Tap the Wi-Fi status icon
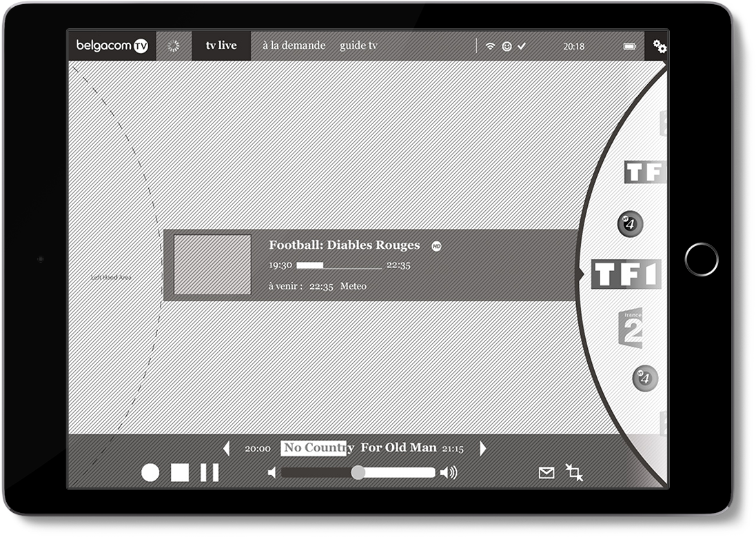Screen dimensions: 756x537 click(x=490, y=45)
